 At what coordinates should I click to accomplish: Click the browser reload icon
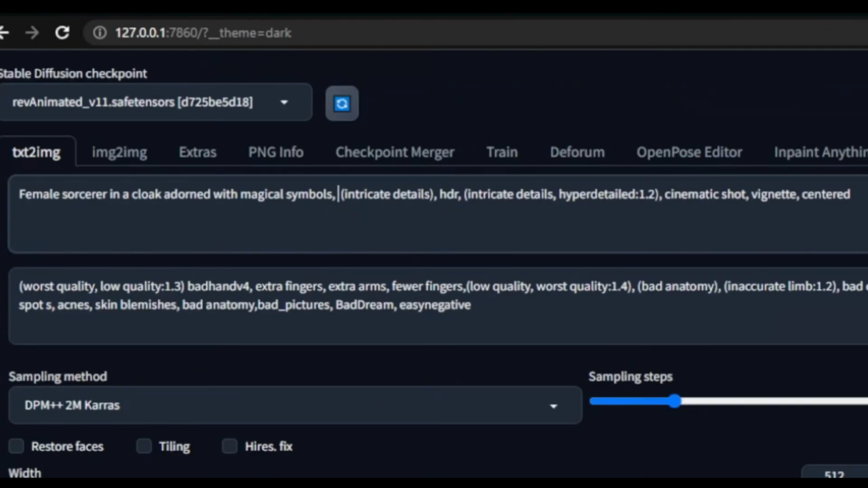[x=62, y=33]
